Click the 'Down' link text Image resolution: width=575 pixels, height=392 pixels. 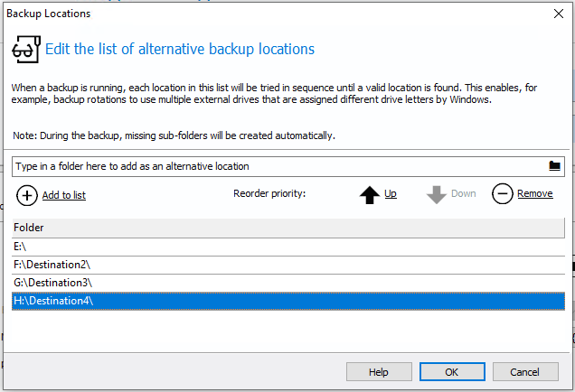point(463,194)
